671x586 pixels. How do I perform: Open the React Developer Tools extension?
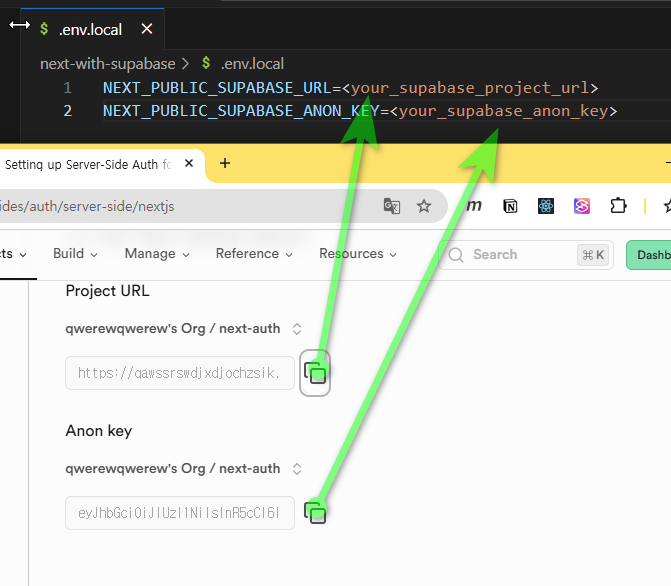pos(546,206)
